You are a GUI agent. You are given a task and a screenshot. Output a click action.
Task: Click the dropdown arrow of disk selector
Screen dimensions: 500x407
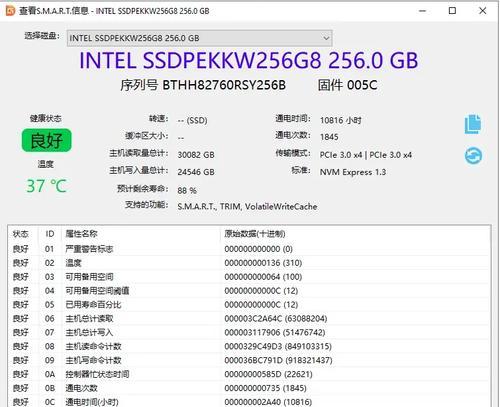[326, 38]
